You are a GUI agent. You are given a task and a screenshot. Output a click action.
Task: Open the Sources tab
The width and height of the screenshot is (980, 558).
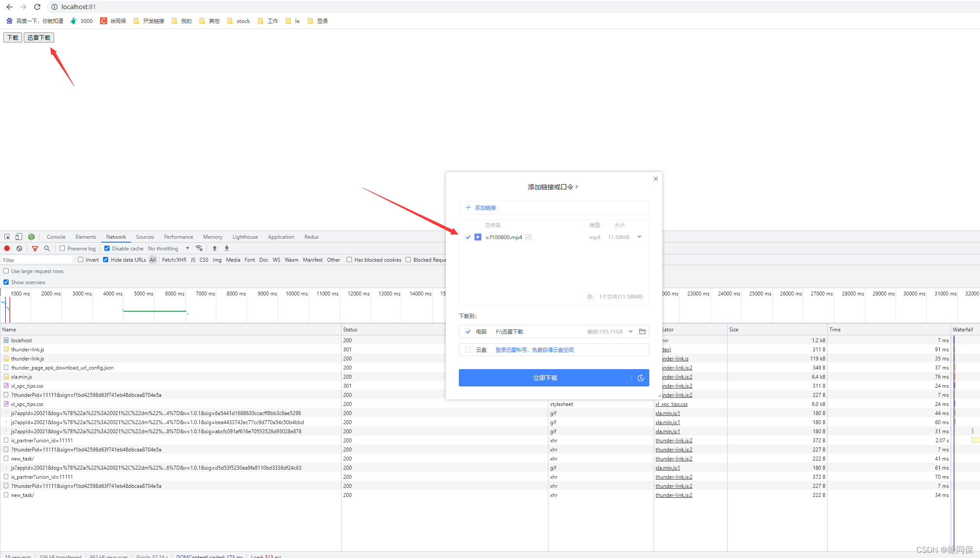[x=145, y=237]
